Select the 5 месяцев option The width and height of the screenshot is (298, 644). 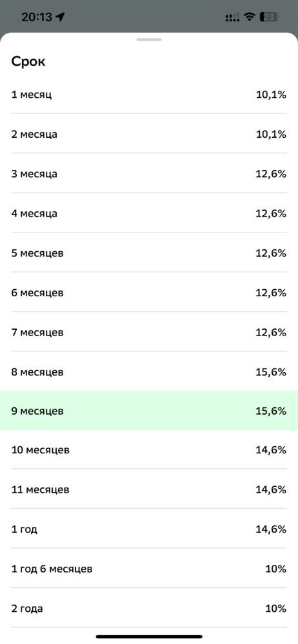point(149,253)
